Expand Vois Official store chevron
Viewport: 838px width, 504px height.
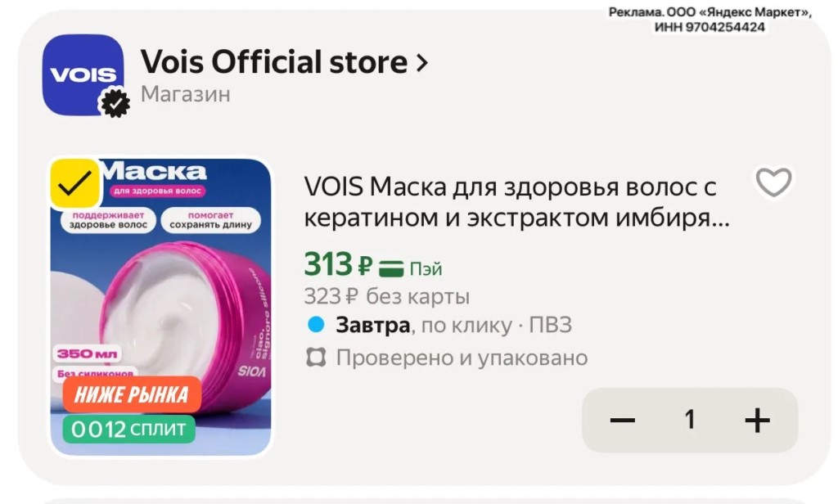click(x=422, y=63)
